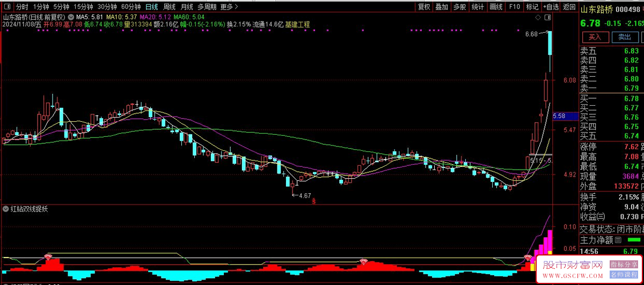
Task: Click the 6.68 price label on the chart
Action: coord(531,34)
